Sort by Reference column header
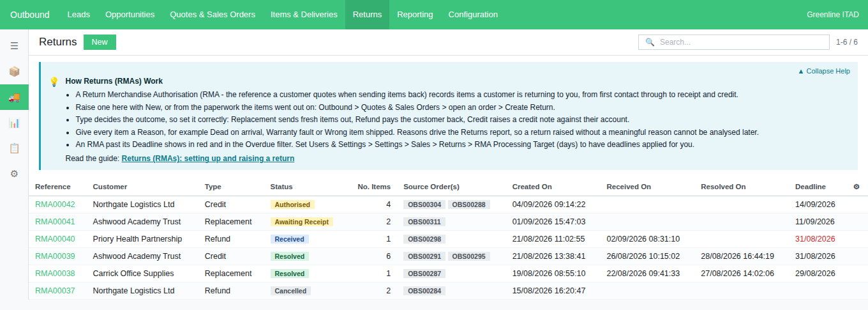This screenshot has width=868, height=310. (53, 187)
